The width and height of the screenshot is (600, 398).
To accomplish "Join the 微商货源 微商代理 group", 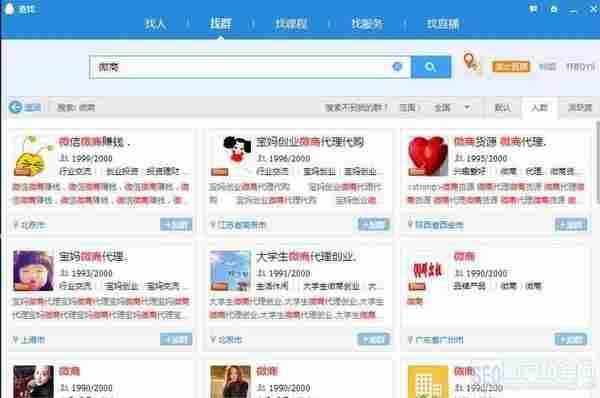I will pyautogui.click(x=571, y=225).
